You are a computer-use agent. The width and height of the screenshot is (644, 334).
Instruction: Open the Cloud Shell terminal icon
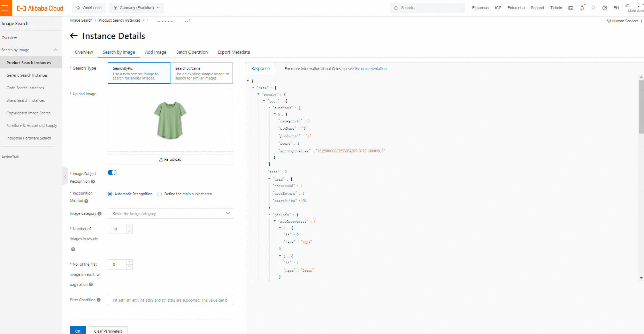click(x=571, y=8)
